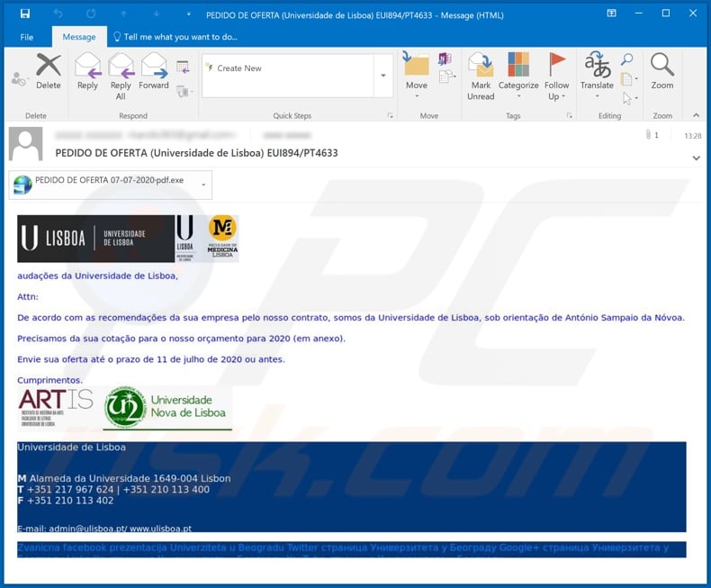Open the File tab

(x=26, y=37)
